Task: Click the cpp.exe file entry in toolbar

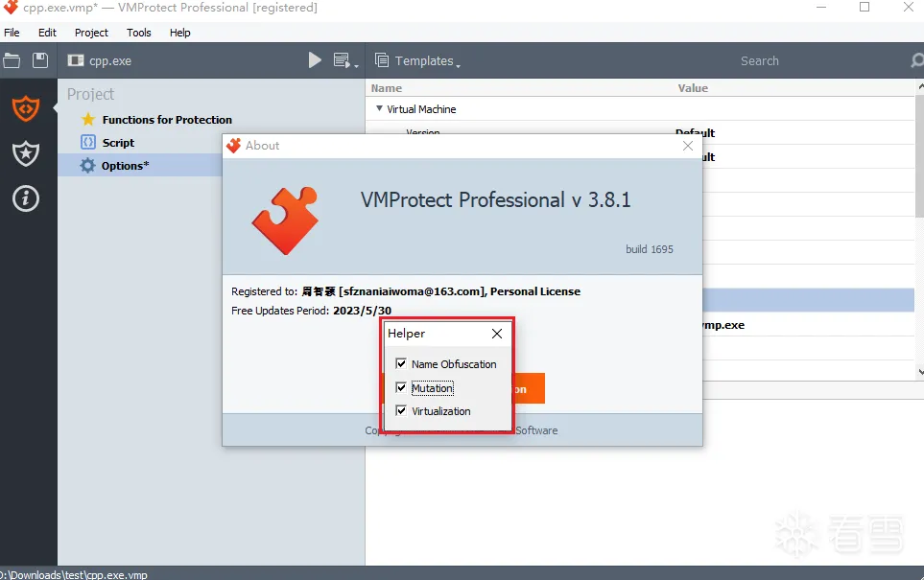Action: tap(100, 60)
